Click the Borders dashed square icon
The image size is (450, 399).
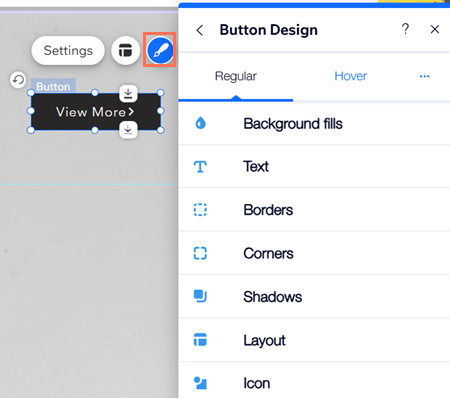tap(200, 210)
